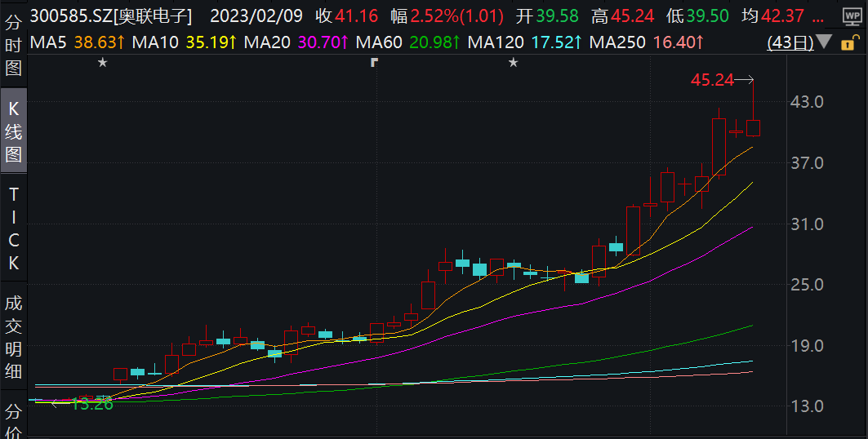The height and width of the screenshot is (439, 868).
Task: Click the MA120 17.52 indicator label
Action: tap(525, 42)
